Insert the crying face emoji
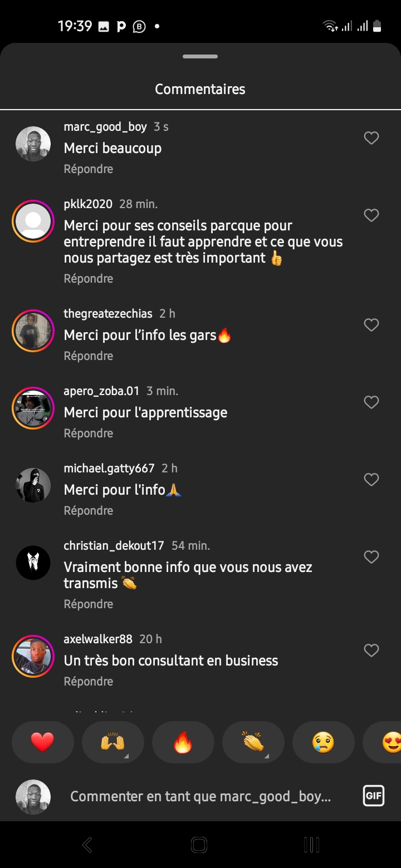This screenshot has width=401, height=868. click(323, 742)
